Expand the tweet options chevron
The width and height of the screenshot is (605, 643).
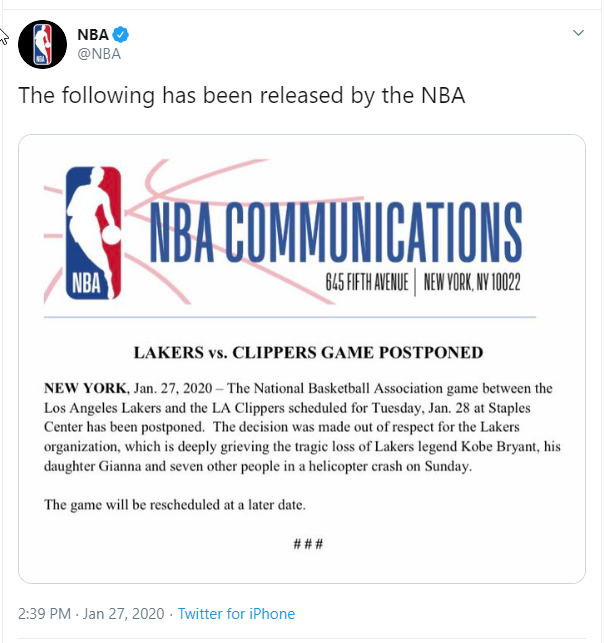577,34
